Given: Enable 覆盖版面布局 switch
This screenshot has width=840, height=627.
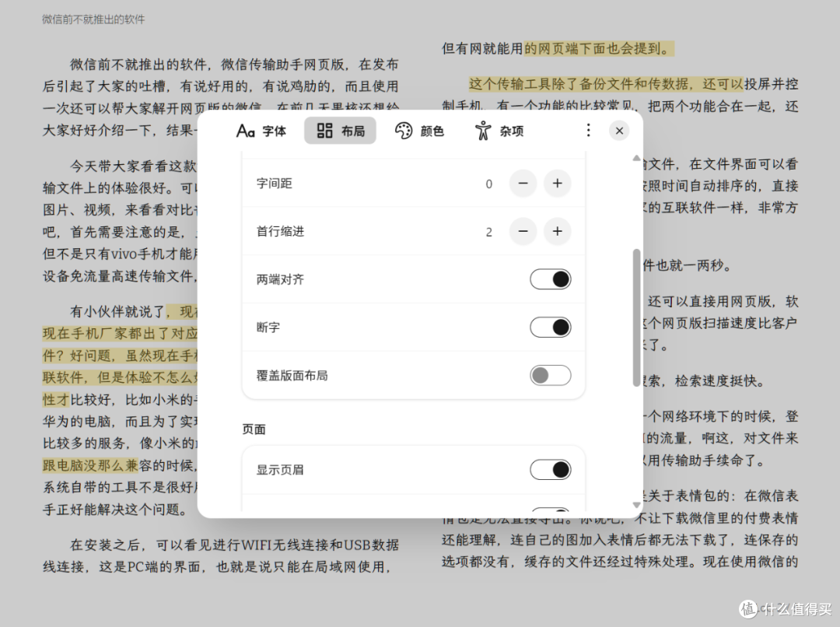Looking at the screenshot, I should point(550,375).
